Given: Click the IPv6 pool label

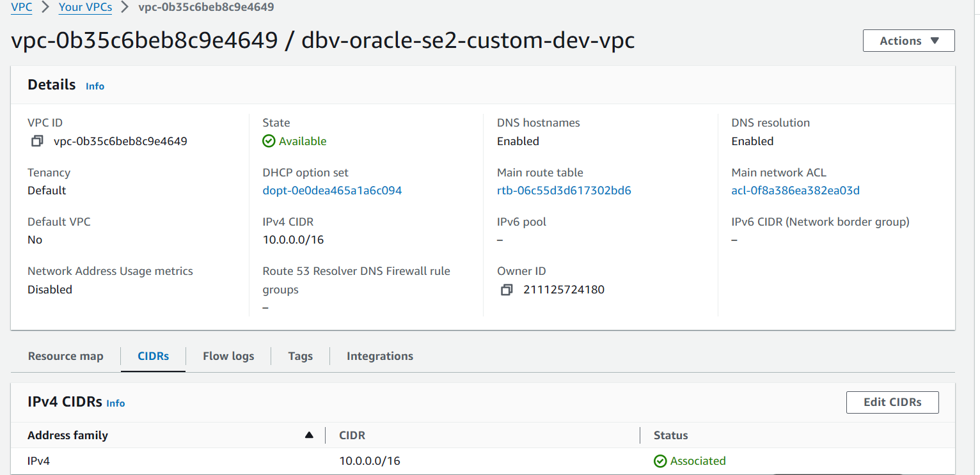Looking at the screenshot, I should coord(521,222).
